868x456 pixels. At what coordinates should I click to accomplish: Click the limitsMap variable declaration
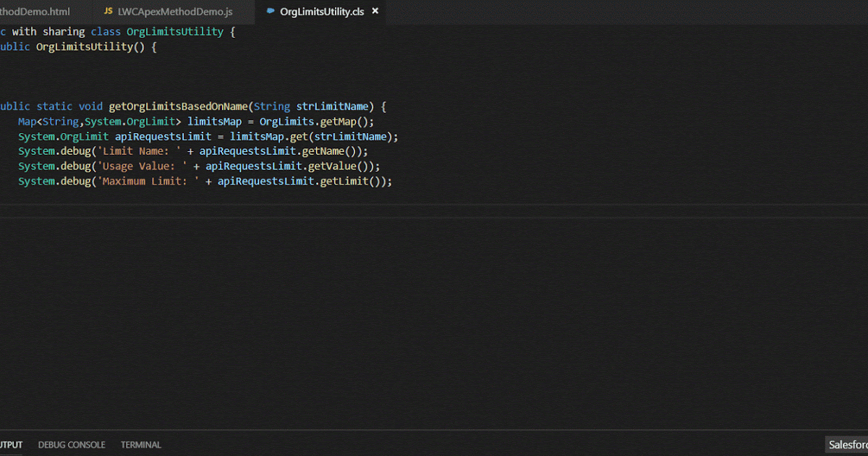pos(214,122)
